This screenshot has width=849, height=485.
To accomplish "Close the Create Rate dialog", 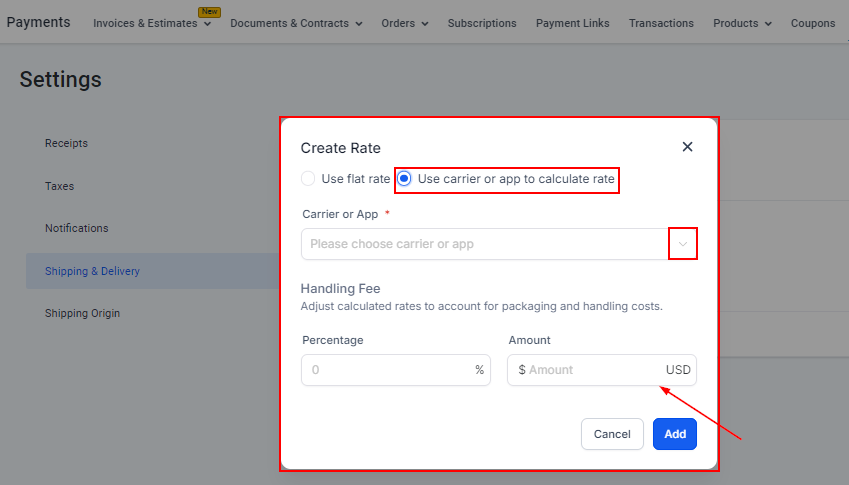I will point(687,147).
